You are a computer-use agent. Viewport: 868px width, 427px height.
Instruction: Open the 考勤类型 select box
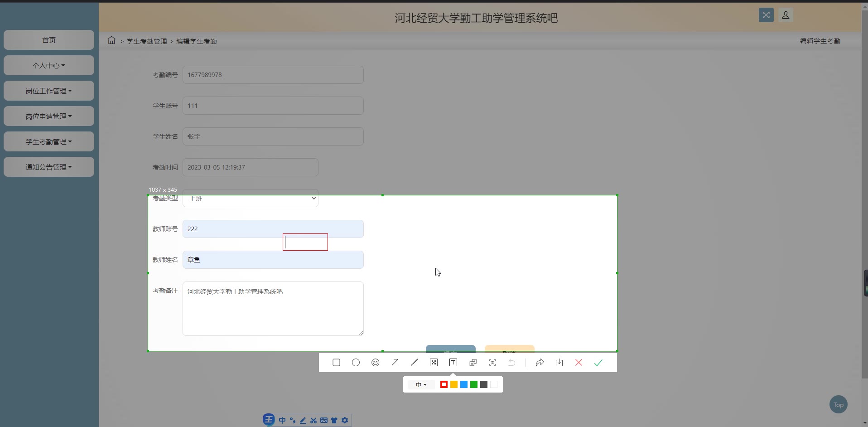point(251,198)
